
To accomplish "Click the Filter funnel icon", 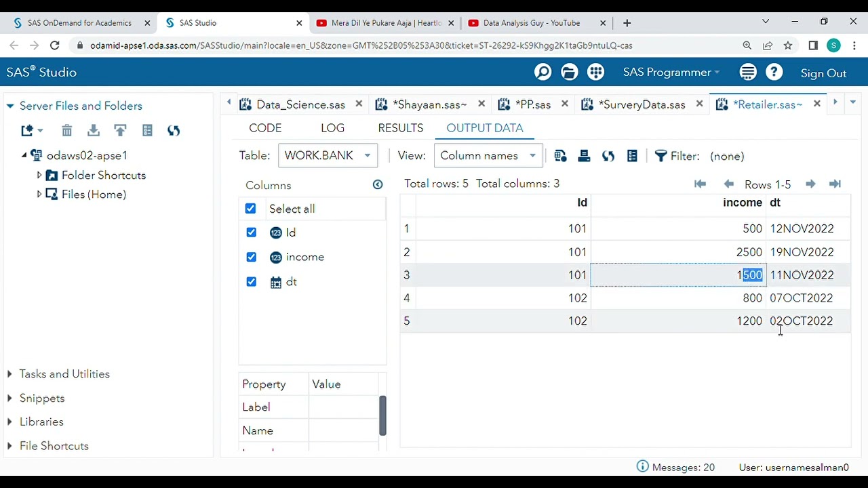I will pyautogui.click(x=660, y=156).
